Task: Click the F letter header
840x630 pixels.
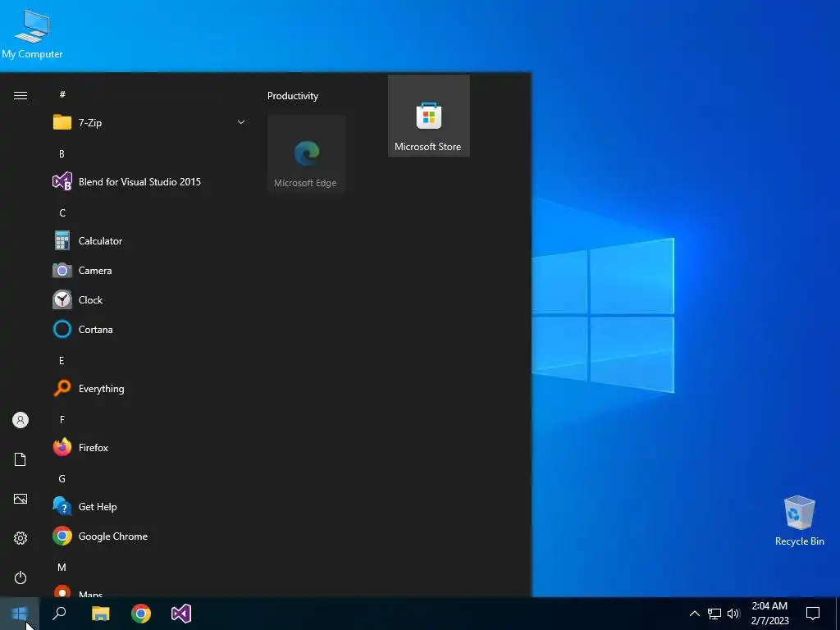Action: (62, 419)
